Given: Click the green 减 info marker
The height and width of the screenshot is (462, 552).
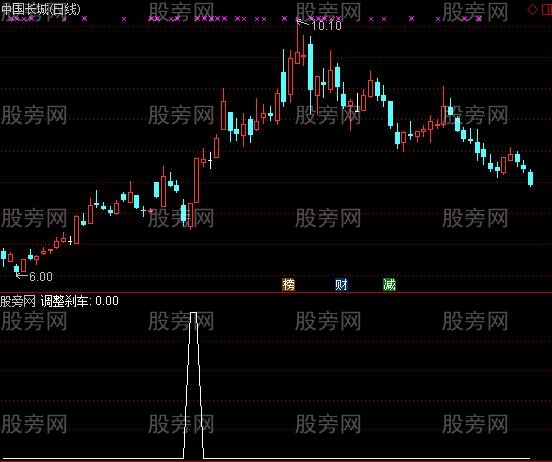Looking at the screenshot, I should pyautogui.click(x=389, y=285).
